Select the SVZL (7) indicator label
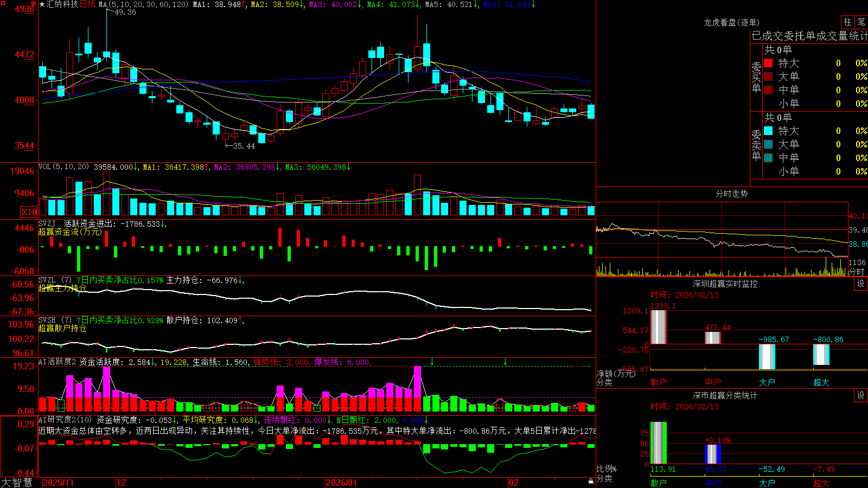The image size is (868, 488). (x=55, y=280)
